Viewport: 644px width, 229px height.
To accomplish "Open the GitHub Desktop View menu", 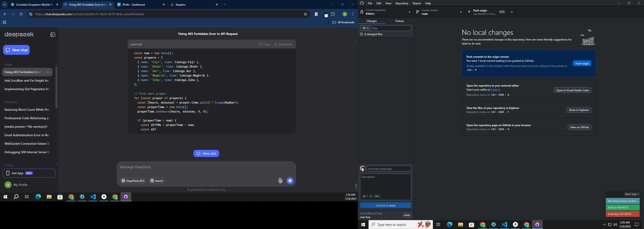I will point(388,3).
